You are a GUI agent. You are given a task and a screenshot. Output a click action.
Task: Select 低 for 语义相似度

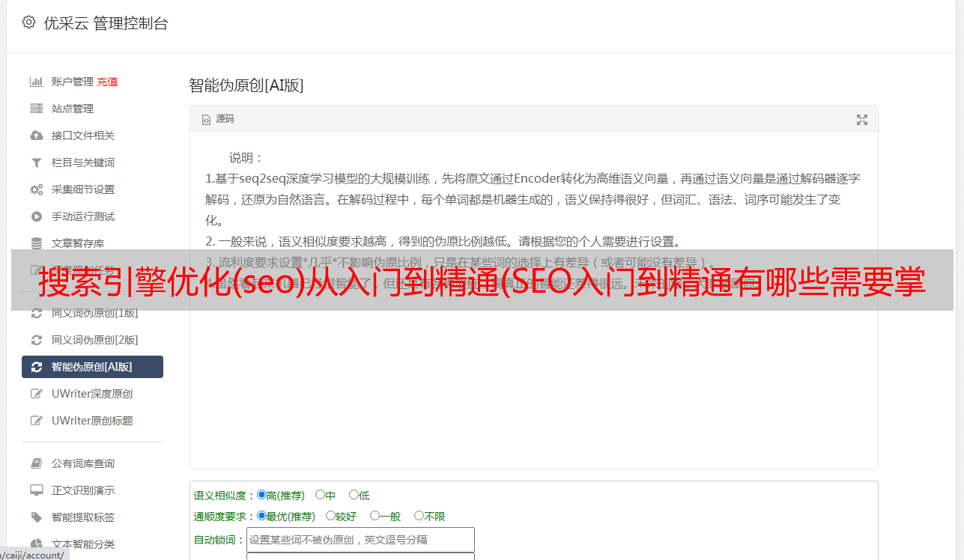point(354,495)
